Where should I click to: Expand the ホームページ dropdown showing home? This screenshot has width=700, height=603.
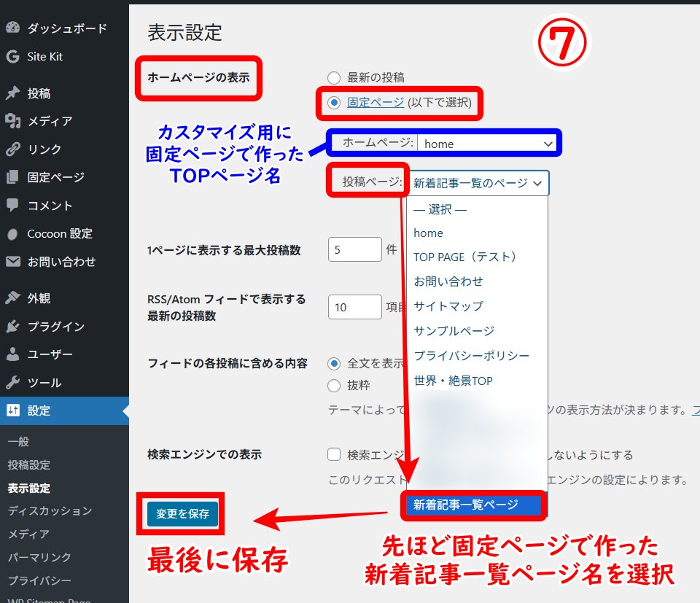tap(487, 144)
